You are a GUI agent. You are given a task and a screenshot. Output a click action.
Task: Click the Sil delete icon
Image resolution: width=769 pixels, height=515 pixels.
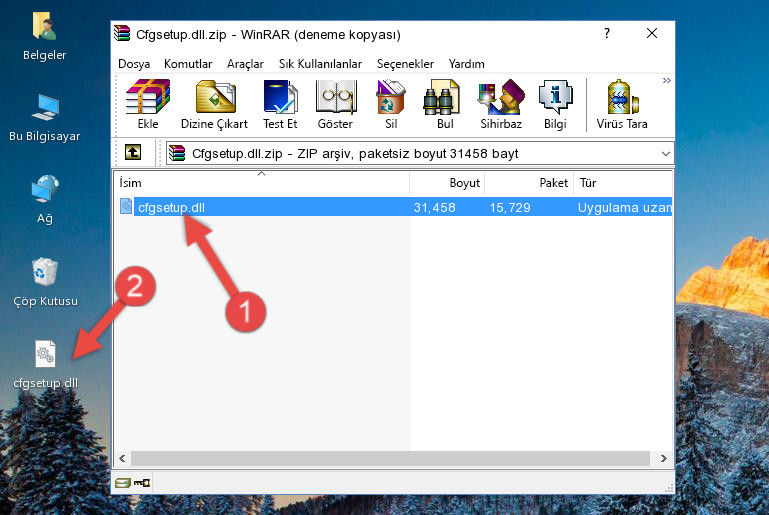[391, 104]
